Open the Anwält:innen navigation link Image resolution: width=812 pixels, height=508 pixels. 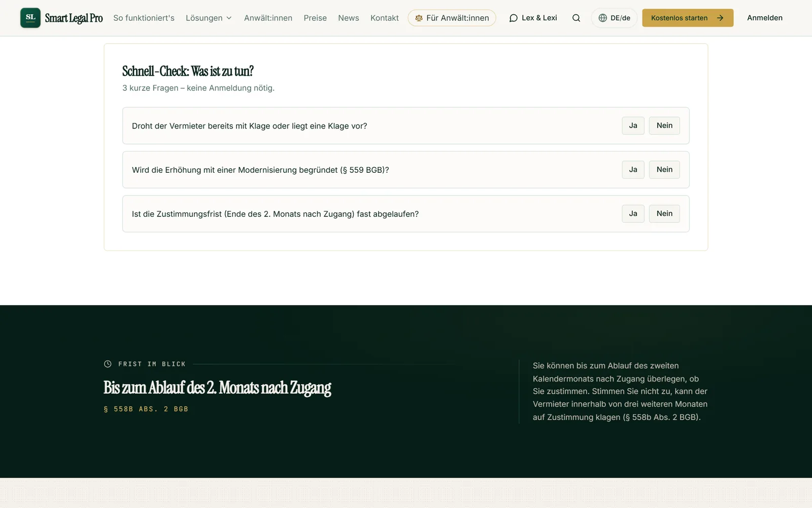tap(268, 18)
